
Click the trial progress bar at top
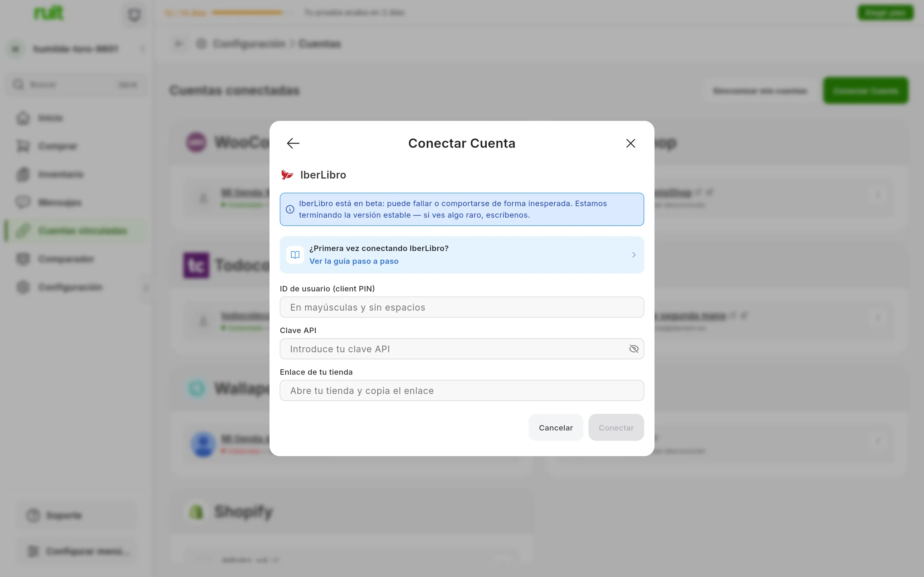(247, 13)
